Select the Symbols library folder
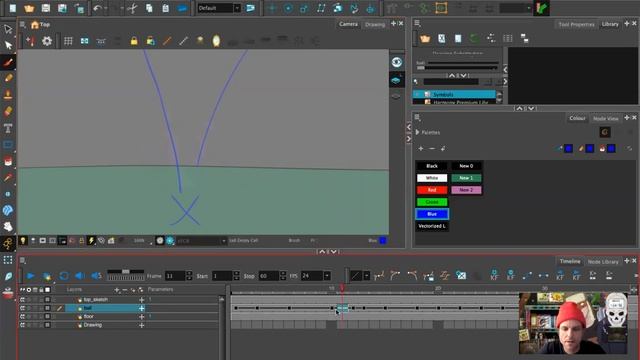This screenshot has width=640, height=360. pos(455,94)
